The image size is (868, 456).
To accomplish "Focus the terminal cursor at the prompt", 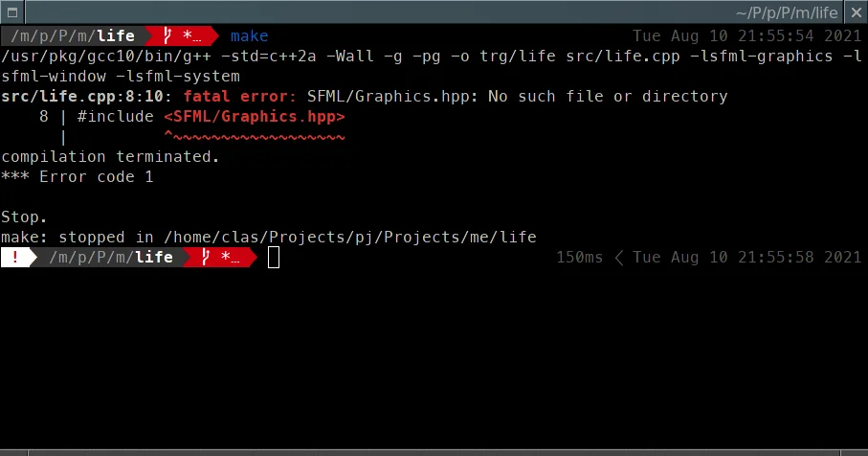I will tap(274, 257).
